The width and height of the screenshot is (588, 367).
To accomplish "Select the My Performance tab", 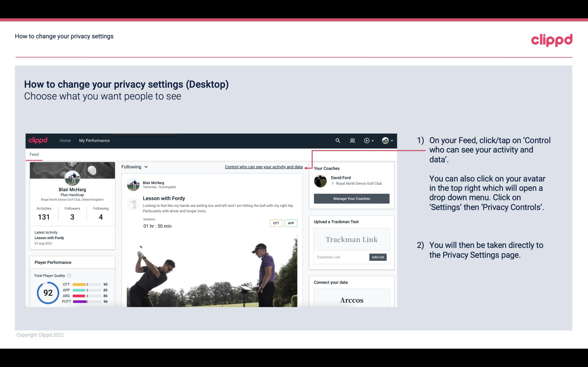I will tap(94, 140).
